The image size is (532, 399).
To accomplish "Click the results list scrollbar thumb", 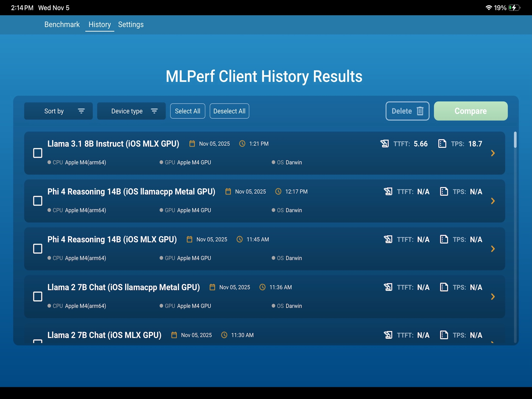I will click(x=515, y=140).
